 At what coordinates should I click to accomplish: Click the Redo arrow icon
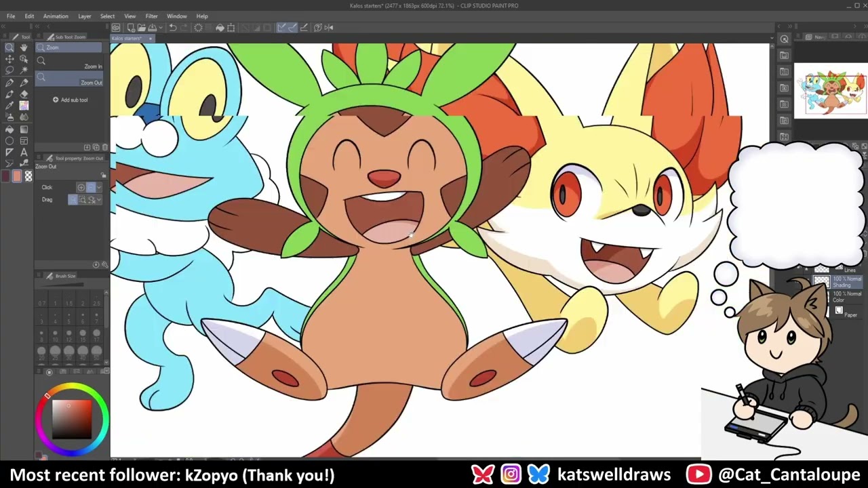184,28
